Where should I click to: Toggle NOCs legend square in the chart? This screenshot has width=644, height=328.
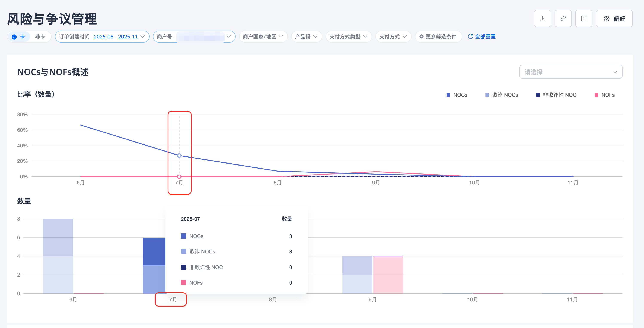point(448,95)
